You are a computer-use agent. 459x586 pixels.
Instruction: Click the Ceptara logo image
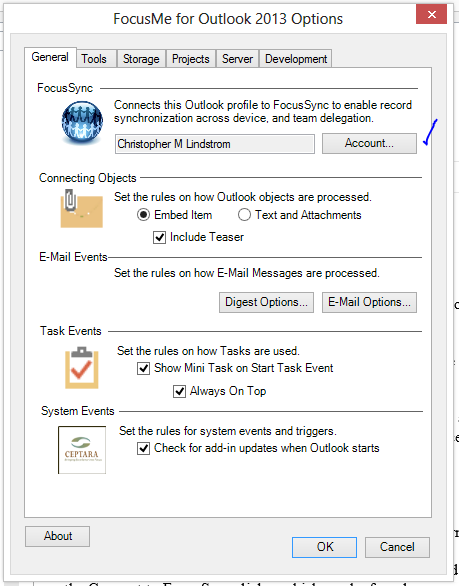click(x=82, y=450)
